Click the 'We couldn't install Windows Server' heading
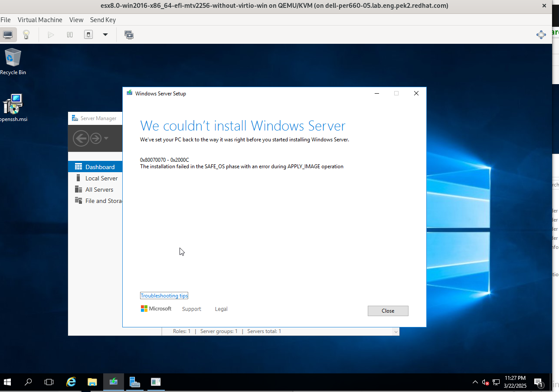559x392 pixels. click(243, 126)
